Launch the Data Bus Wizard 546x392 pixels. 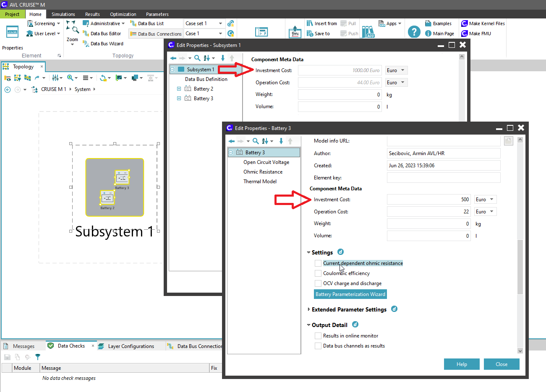click(107, 44)
